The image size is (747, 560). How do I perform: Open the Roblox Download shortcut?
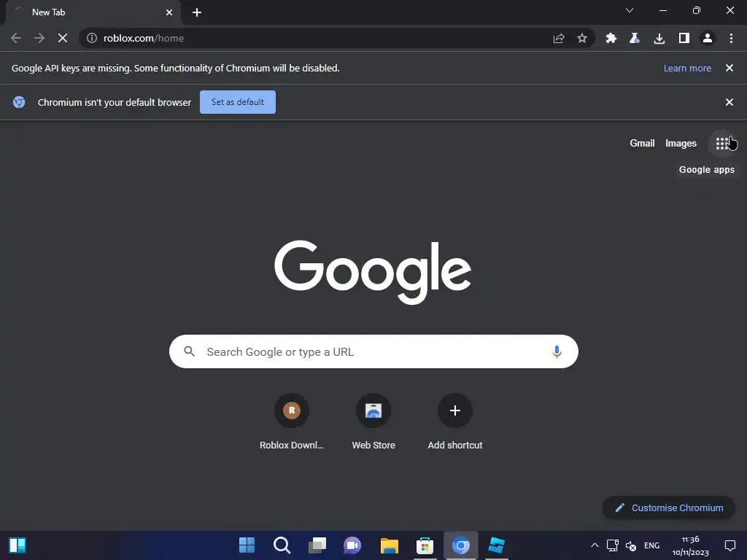[x=292, y=422]
